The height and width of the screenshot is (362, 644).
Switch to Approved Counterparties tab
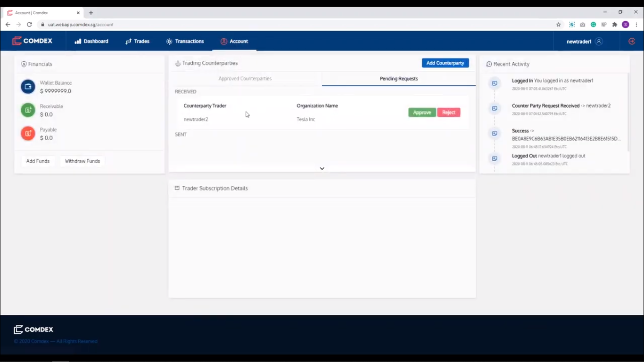pos(245,79)
